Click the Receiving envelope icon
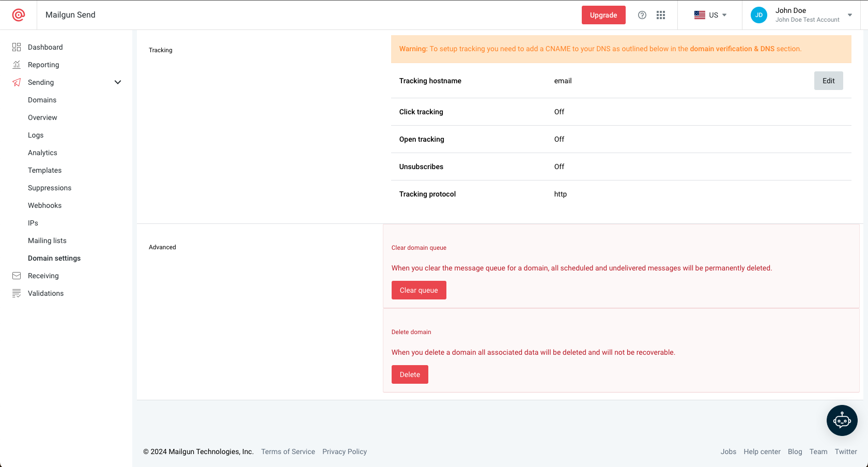 click(x=17, y=276)
